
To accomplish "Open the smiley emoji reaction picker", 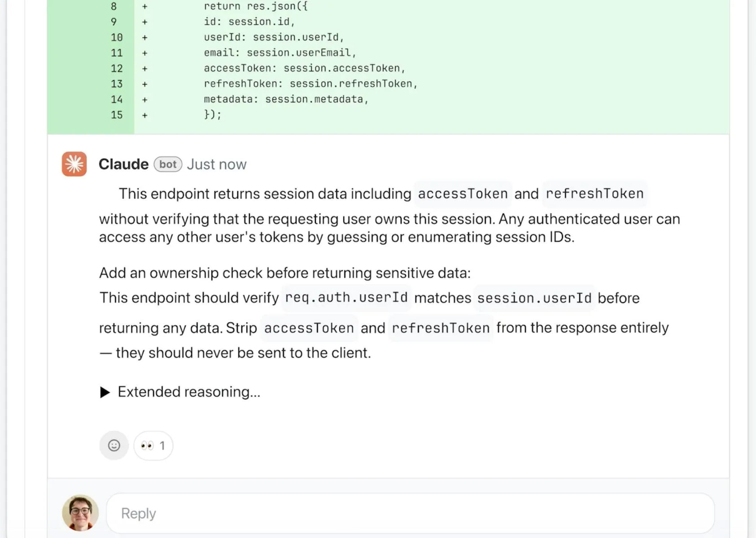I will (114, 445).
